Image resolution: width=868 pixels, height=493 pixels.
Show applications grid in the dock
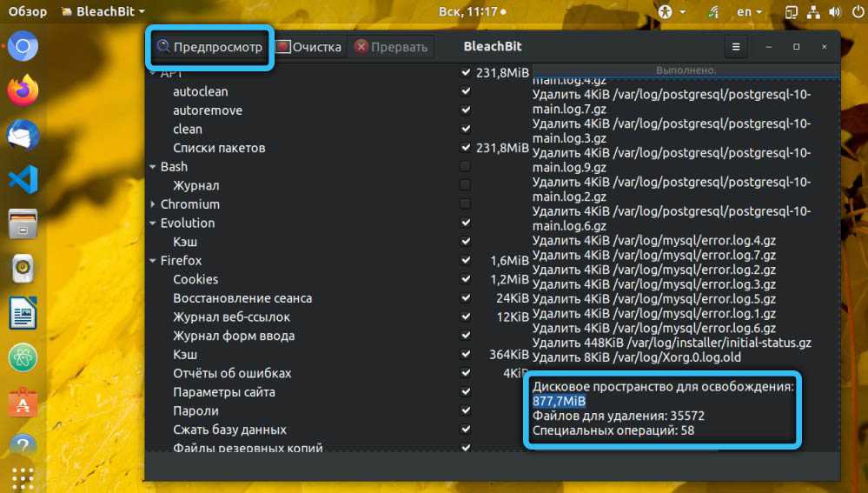click(23, 478)
